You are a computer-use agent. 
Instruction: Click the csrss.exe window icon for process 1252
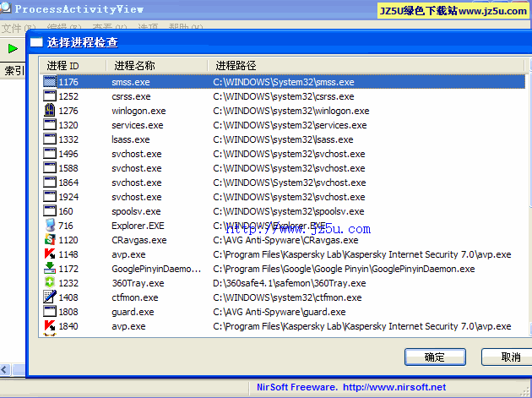[50, 96]
